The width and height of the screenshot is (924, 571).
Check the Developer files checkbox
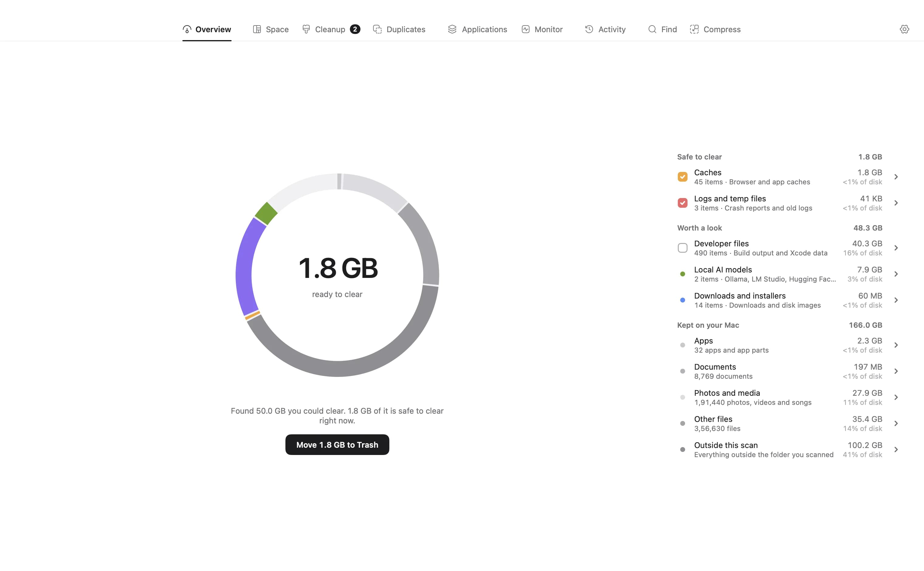(682, 248)
